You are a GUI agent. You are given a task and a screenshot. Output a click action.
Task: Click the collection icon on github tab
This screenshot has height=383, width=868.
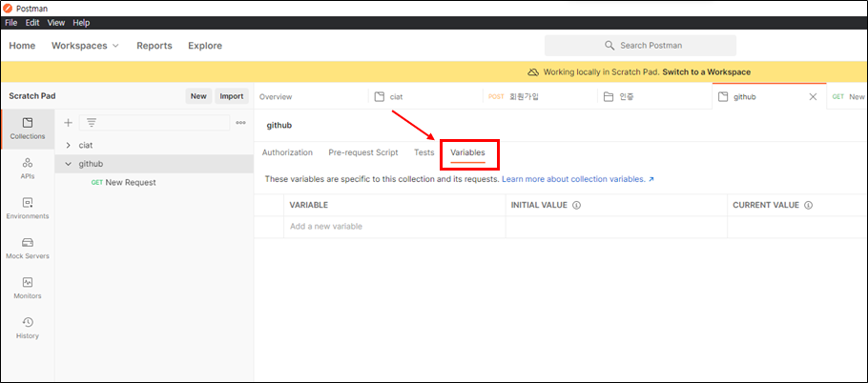click(722, 97)
